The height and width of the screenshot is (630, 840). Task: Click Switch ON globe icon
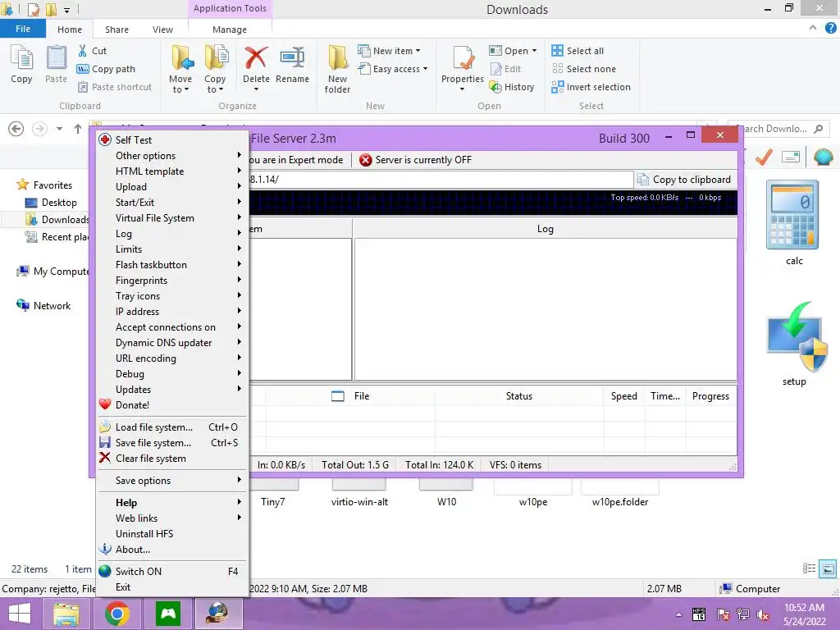[105, 571]
